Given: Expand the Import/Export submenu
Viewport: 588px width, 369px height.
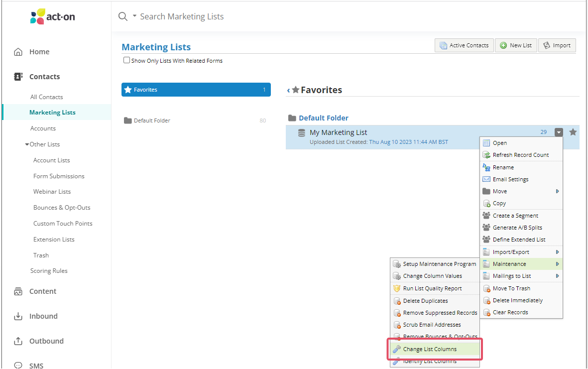Looking at the screenshot, I should pyautogui.click(x=521, y=252).
